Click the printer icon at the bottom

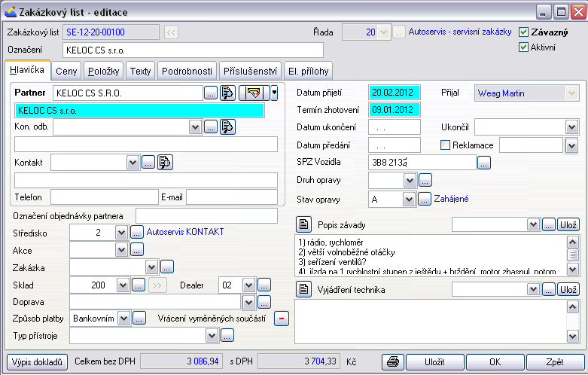tap(393, 362)
